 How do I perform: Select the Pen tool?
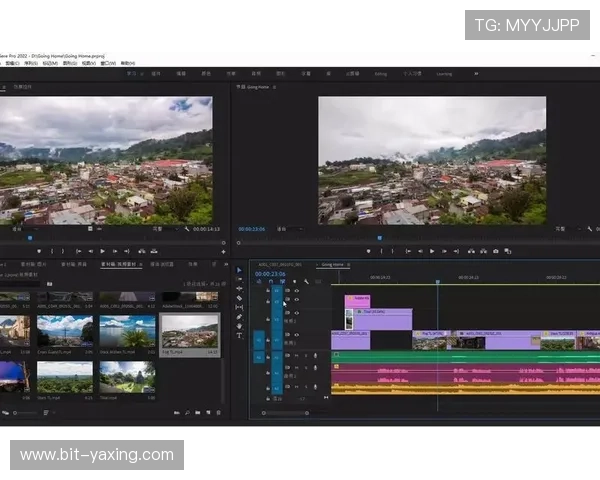pos(239,317)
